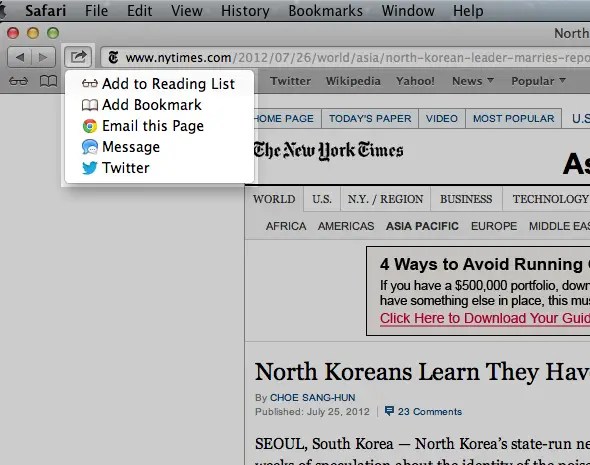Image resolution: width=590 pixels, height=465 pixels.
Task: Go forward with the Forward arrow button
Action: (x=44, y=57)
